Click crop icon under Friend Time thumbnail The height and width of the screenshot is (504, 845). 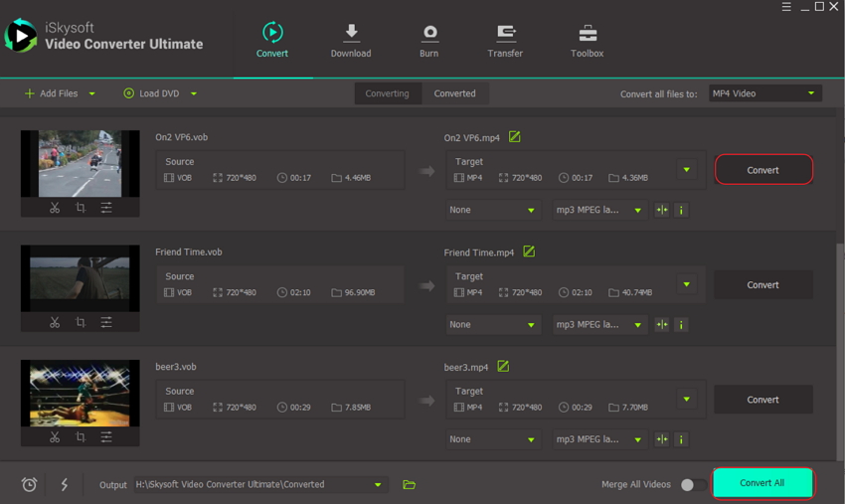pos(81,322)
